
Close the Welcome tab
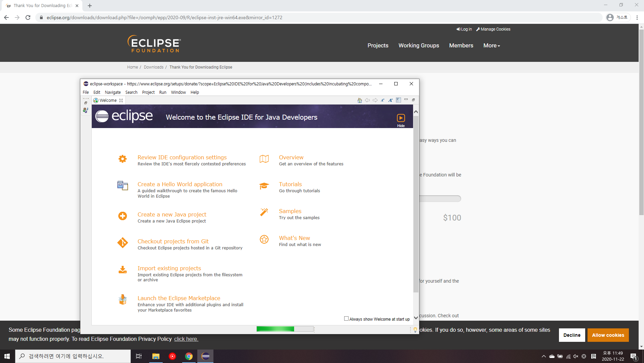pyautogui.click(x=121, y=100)
